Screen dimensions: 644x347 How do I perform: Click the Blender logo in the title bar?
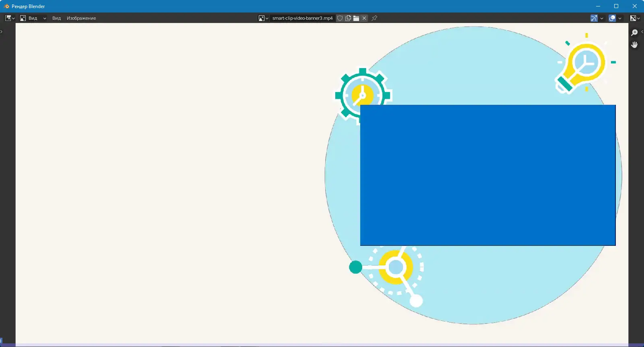click(6, 6)
